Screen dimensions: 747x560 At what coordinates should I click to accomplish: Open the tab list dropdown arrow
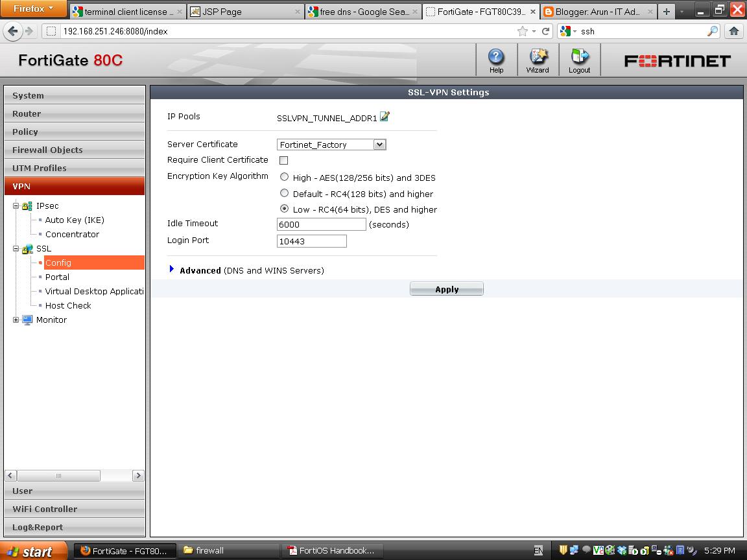click(683, 12)
